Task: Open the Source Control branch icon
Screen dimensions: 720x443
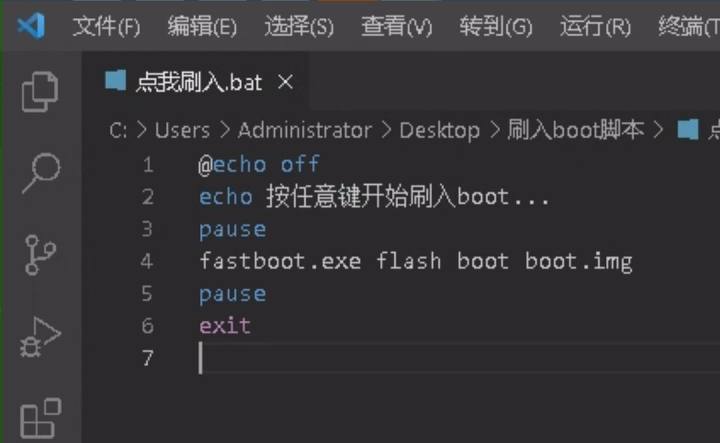Action: coord(40,255)
